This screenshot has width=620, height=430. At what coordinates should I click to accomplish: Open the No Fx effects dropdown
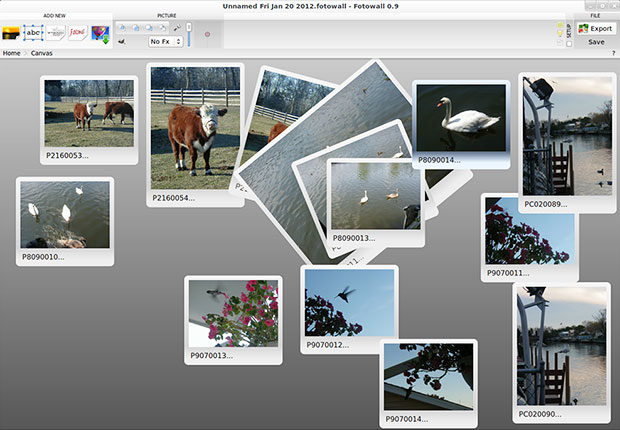tap(166, 42)
